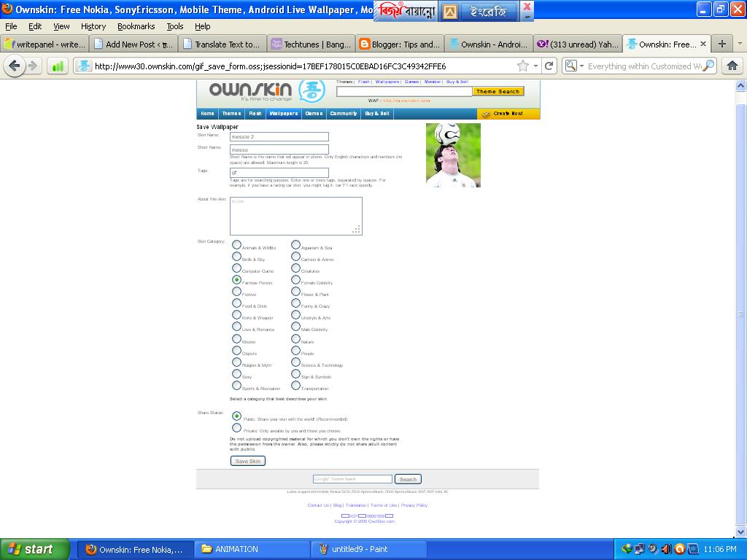Click the browser forward arrow
This screenshot has height=560, width=747.
(x=32, y=66)
